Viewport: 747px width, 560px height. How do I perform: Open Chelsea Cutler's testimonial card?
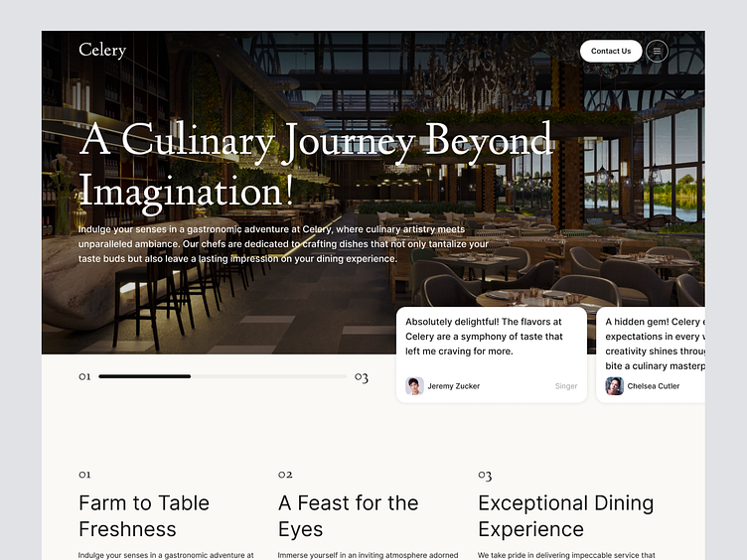tap(651, 354)
